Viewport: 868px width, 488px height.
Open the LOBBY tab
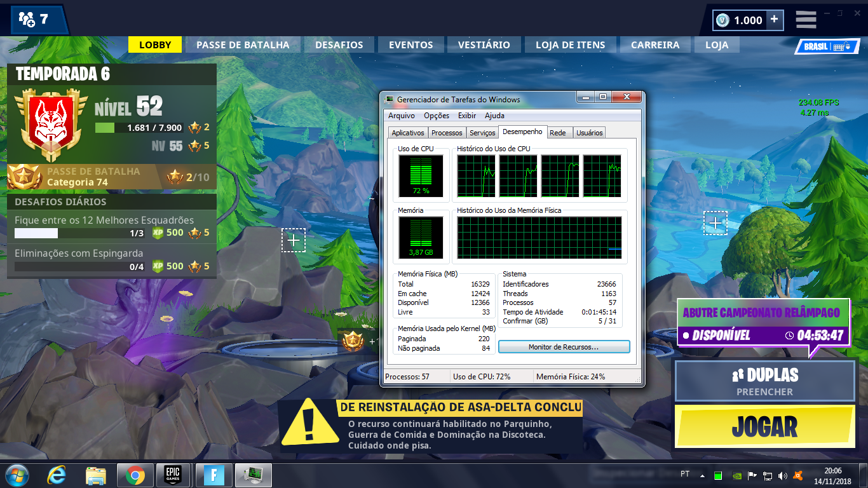[155, 44]
